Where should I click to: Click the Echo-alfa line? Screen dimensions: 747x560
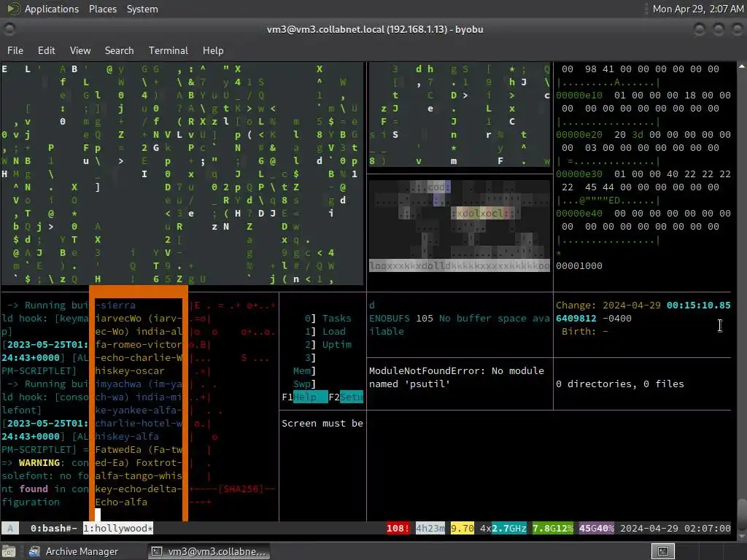point(121,502)
